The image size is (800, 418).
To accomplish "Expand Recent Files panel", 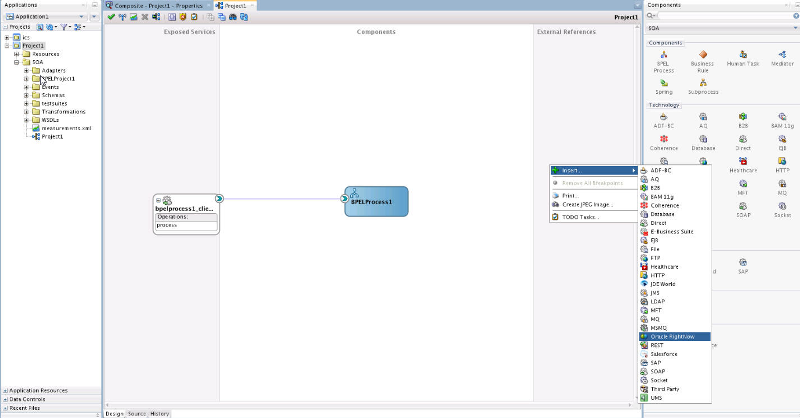I will pyautogui.click(x=5, y=408).
